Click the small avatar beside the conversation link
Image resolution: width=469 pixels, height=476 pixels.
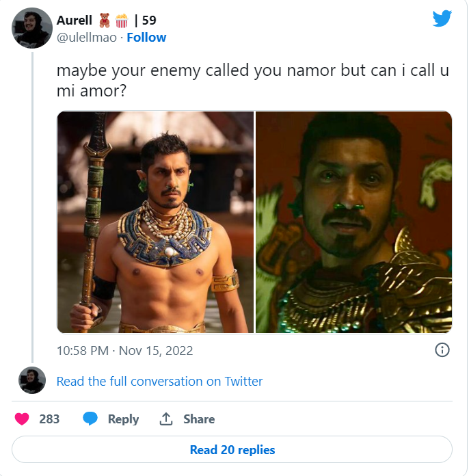32,380
